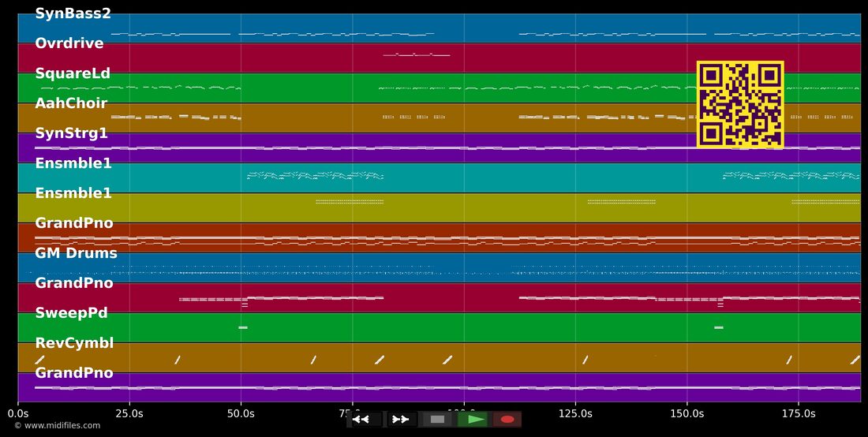Click the Ovrdrive track's note cluster

pos(417,54)
